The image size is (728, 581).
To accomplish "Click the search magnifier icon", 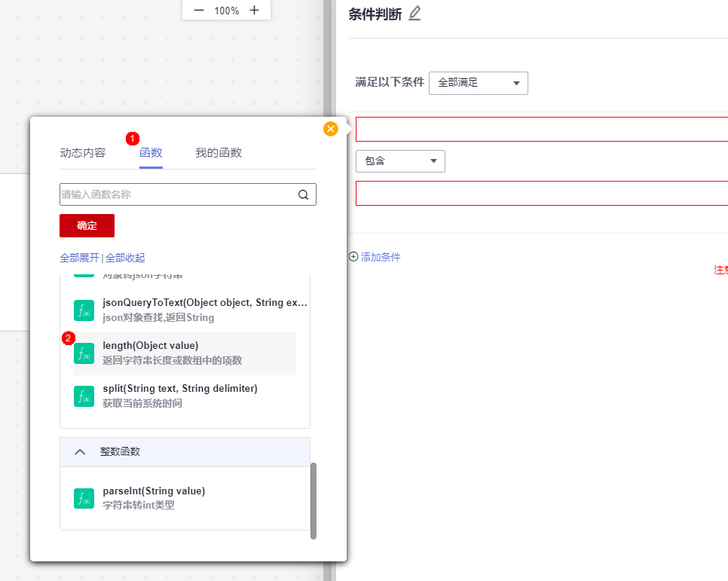I will click(x=303, y=194).
